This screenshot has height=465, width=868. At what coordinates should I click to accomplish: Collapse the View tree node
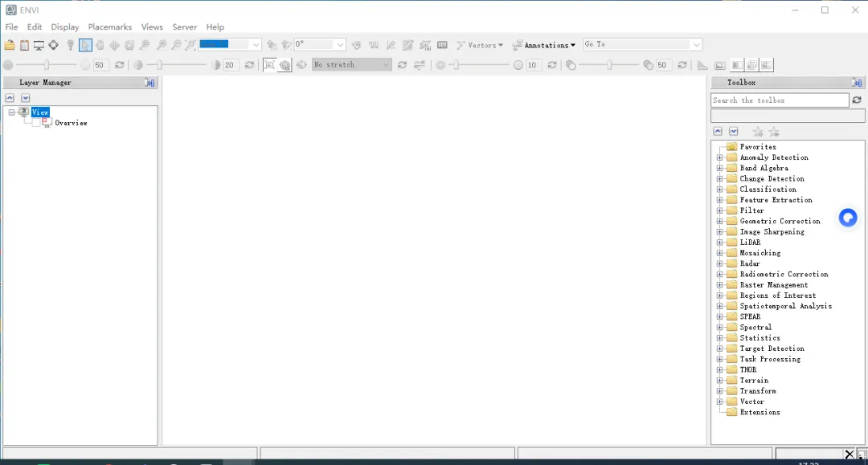pyautogui.click(x=11, y=112)
